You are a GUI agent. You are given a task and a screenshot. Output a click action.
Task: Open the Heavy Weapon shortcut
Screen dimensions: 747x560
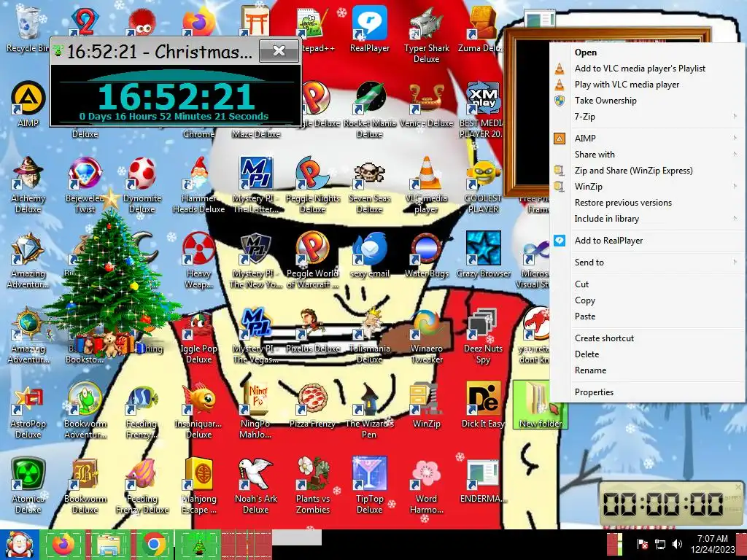pos(198,260)
